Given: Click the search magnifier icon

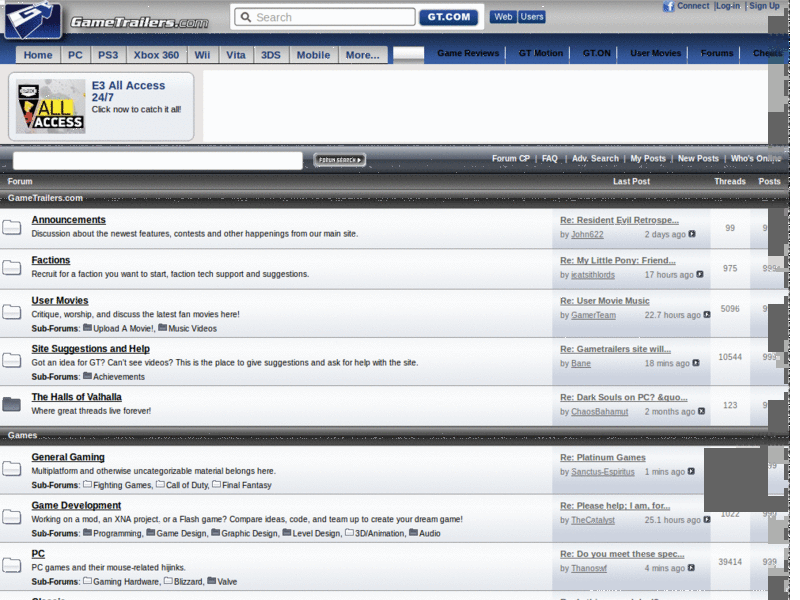Looking at the screenshot, I should [x=246, y=17].
